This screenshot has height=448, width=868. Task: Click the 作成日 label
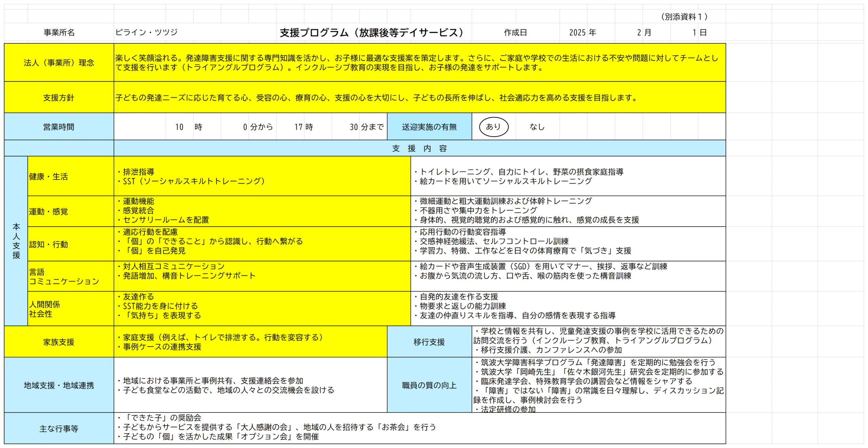515,33
